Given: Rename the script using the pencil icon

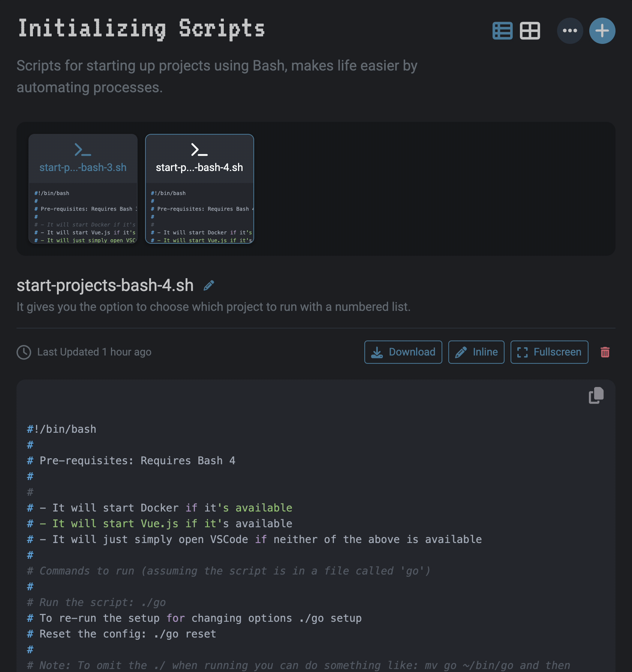Looking at the screenshot, I should tap(208, 285).
